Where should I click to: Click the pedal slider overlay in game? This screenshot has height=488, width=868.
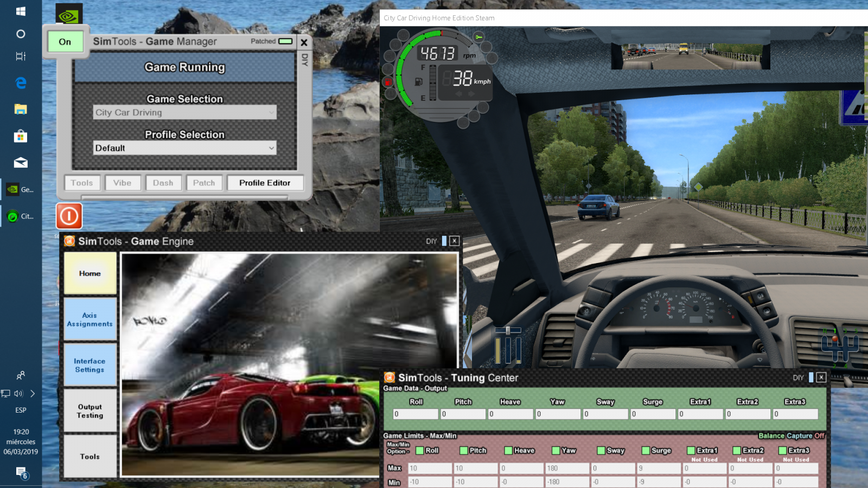508,345
